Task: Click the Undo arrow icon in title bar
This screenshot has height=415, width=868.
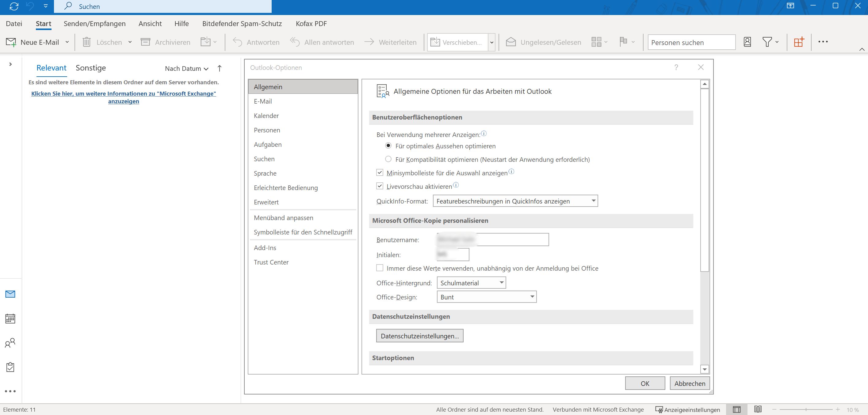Action: (30, 6)
